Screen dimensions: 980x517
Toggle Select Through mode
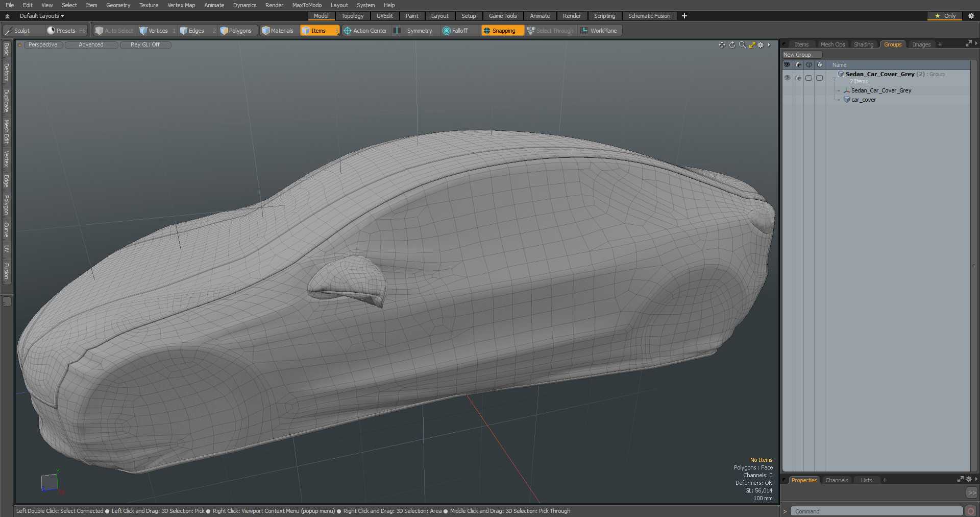point(550,31)
